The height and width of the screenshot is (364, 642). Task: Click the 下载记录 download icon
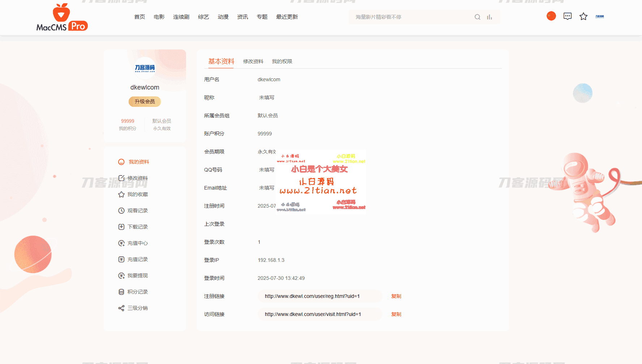point(121,227)
